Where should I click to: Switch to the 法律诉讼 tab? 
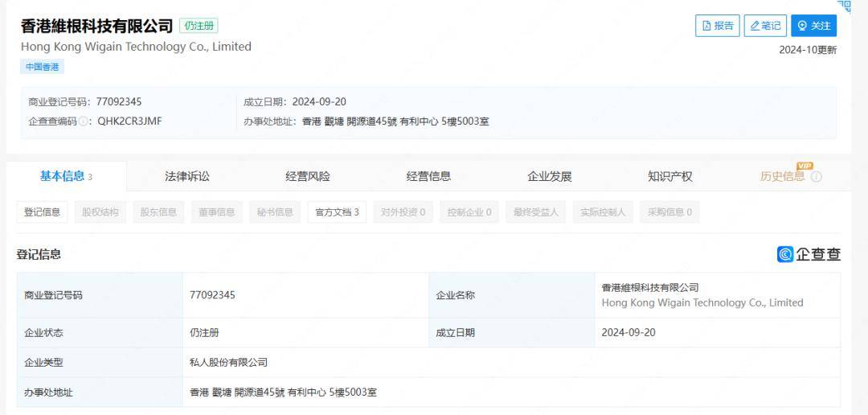click(186, 176)
